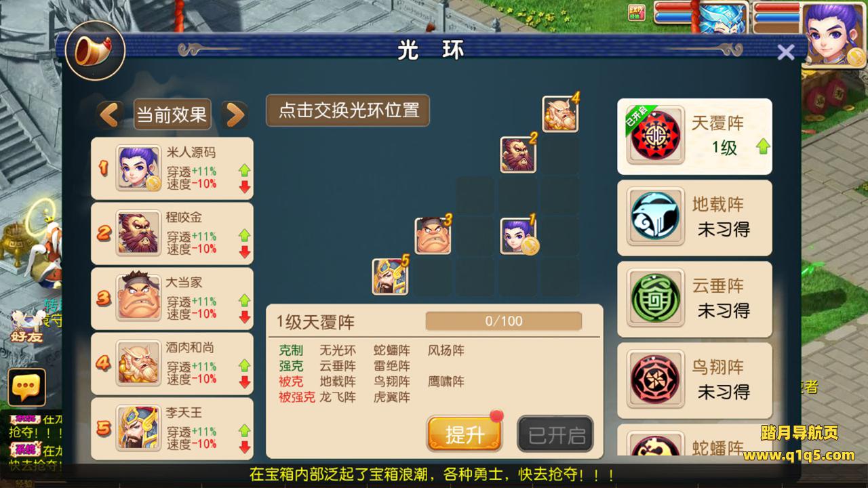Click green upgrade arrow beside 天覆阵 1级
The height and width of the screenshot is (488, 868).
764,146
